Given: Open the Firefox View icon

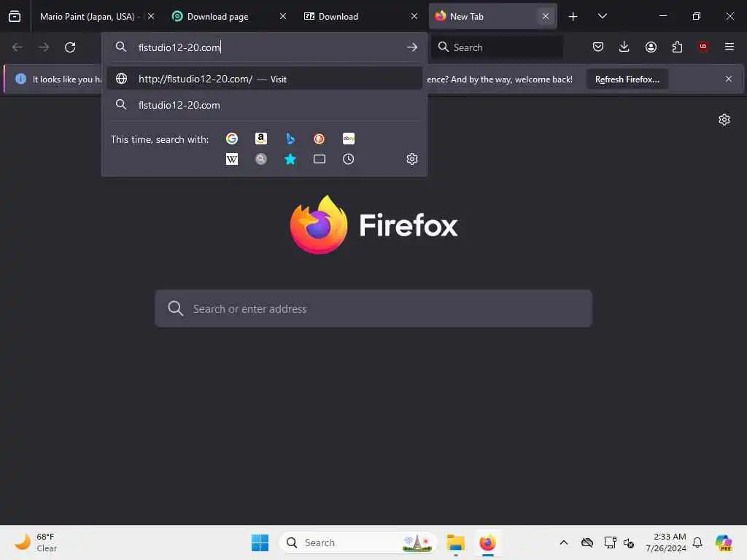Looking at the screenshot, I should click(x=15, y=16).
